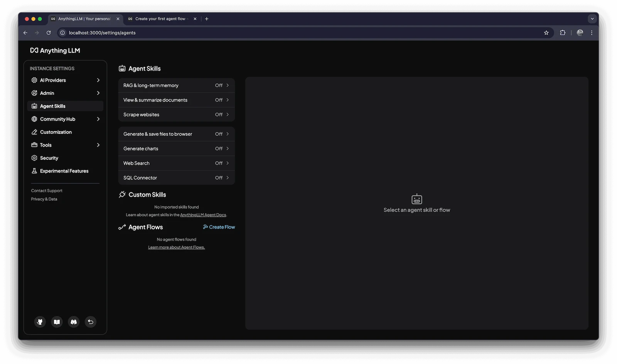617x364 pixels.
Task: Open the Generate charts row chevron
Action: [x=228, y=148]
